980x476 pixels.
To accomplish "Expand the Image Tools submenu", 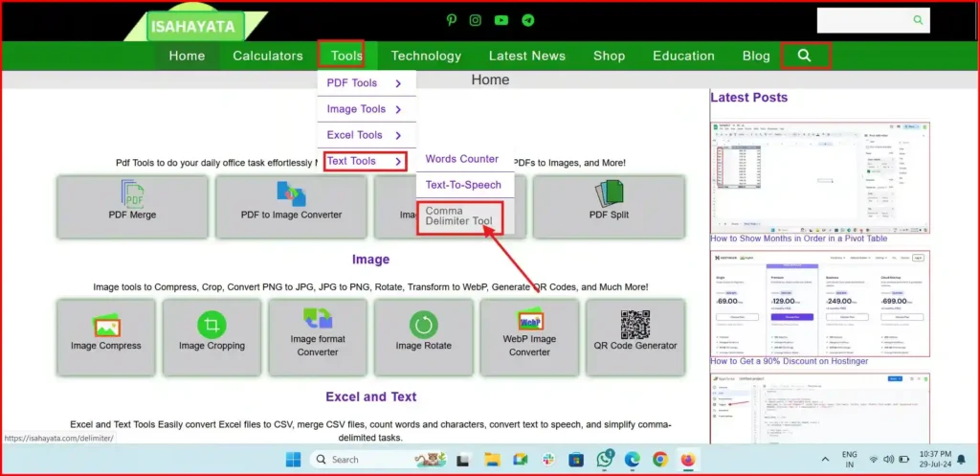I will click(366, 109).
